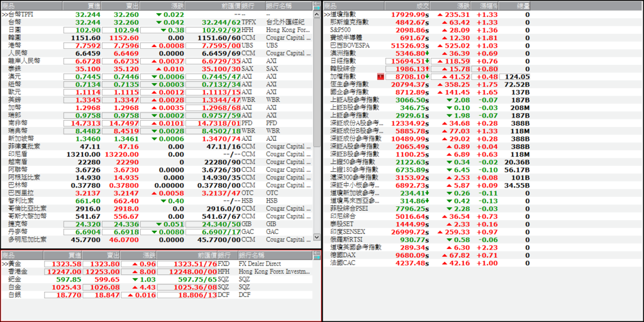Select the 新加坡幣 forex row

tap(157, 139)
